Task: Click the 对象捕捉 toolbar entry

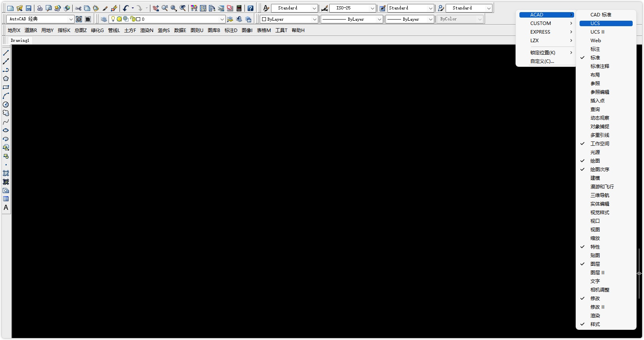Action: click(606, 127)
